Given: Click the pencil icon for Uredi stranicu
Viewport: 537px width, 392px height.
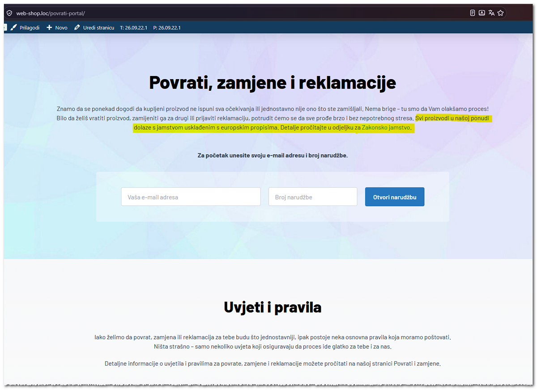Looking at the screenshot, I should tap(77, 28).
